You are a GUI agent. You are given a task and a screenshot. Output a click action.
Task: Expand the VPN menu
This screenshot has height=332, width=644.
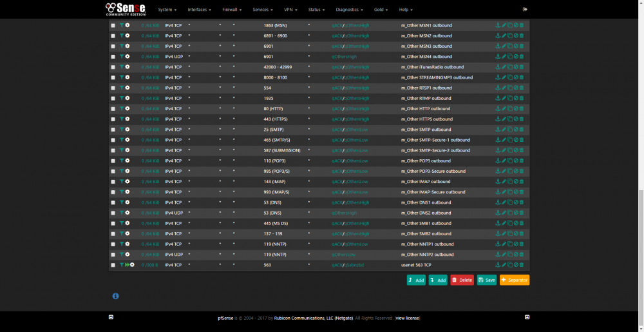tap(291, 10)
